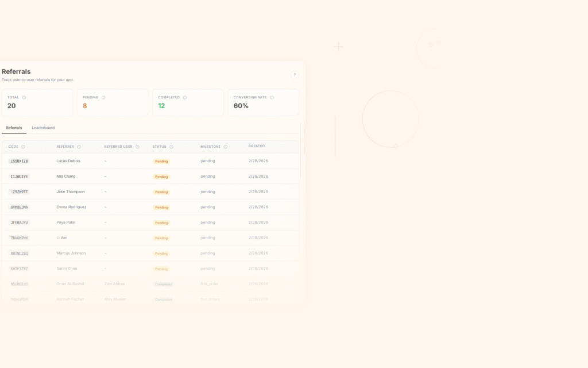
Task: Click referral code XH2F1Z8Z
Action: (19, 269)
